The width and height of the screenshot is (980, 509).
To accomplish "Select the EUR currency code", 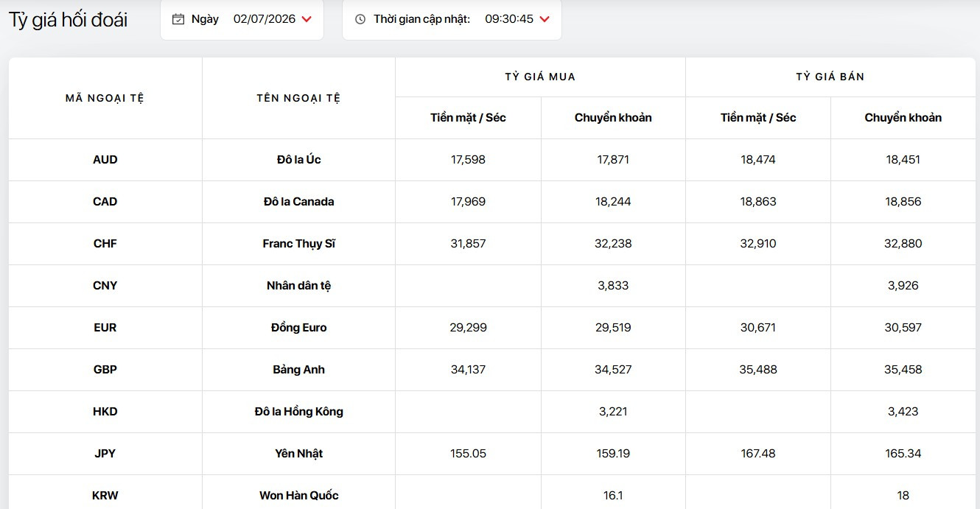I will click(x=105, y=328).
